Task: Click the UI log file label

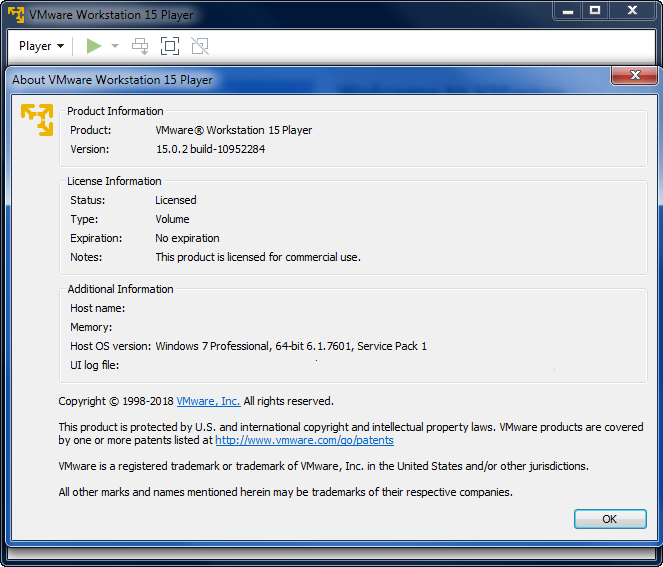Action: click(x=95, y=365)
